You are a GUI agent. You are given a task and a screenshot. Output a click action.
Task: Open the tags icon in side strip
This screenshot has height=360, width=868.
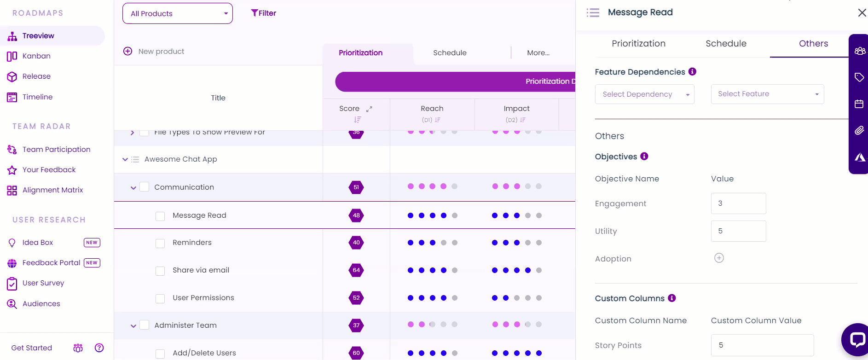pyautogui.click(x=859, y=77)
